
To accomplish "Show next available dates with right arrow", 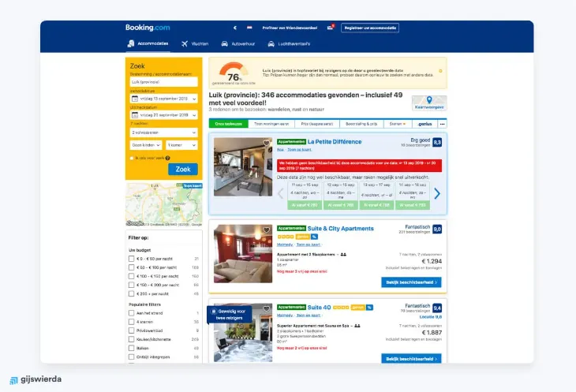I will coord(437,193).
